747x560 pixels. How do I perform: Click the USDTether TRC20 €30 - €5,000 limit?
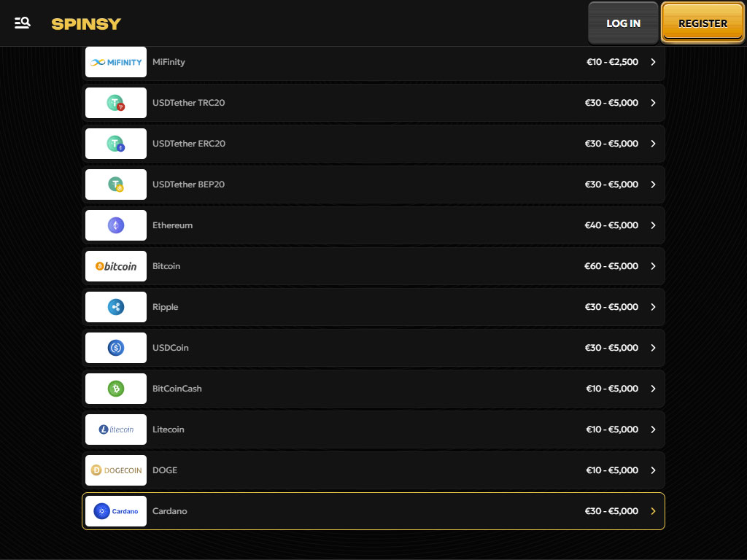pos(611,103)
